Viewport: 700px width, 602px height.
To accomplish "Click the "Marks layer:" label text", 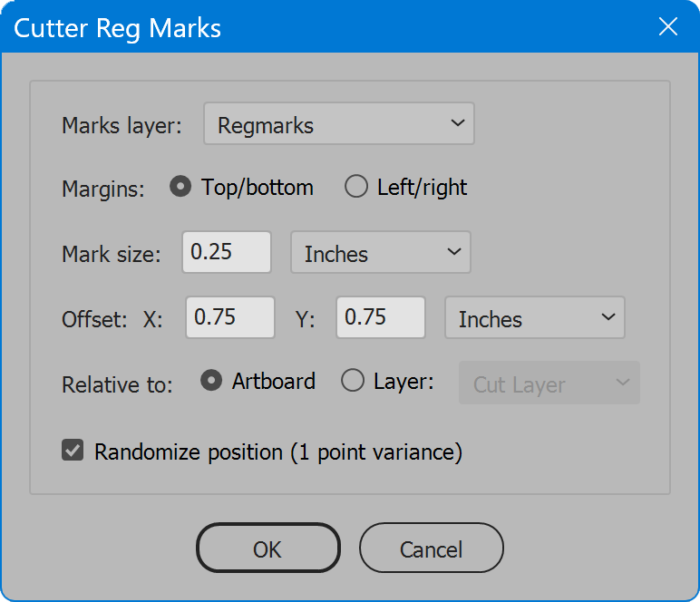I will point(122,125).
